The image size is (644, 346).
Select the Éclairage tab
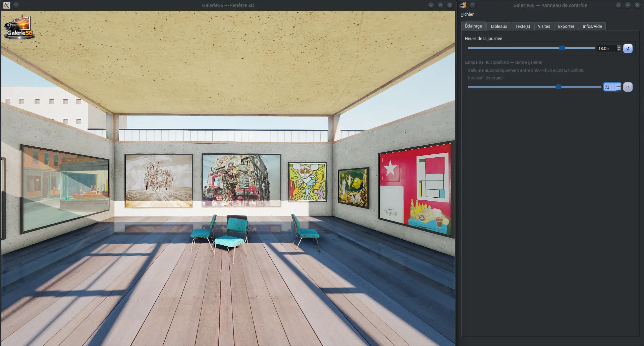point(473,26)
